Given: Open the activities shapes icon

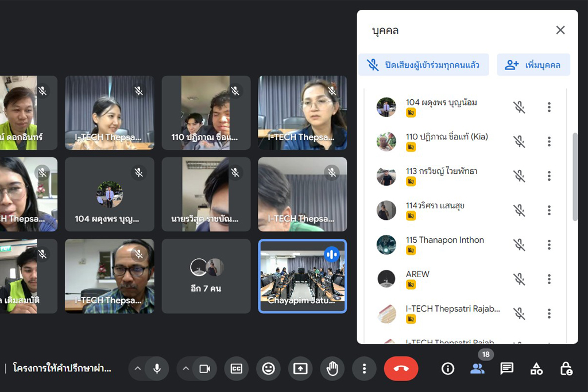Looking at the screenshot, I should pyautogui.click(x=536, y=369).
